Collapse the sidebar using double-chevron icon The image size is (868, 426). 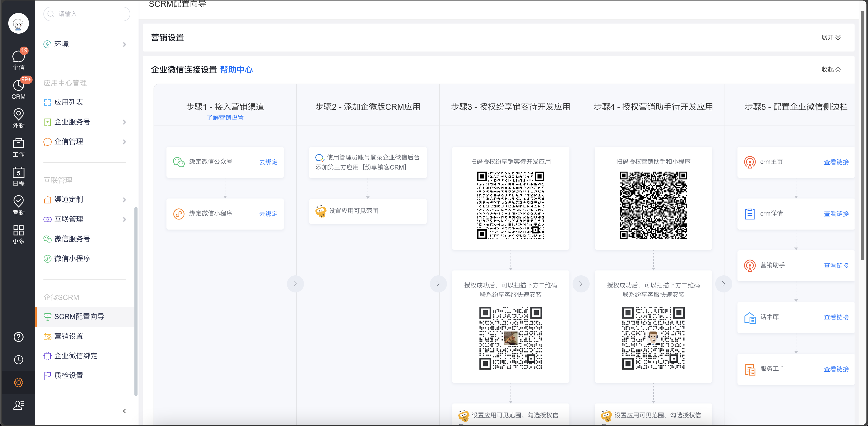point(124,411)
